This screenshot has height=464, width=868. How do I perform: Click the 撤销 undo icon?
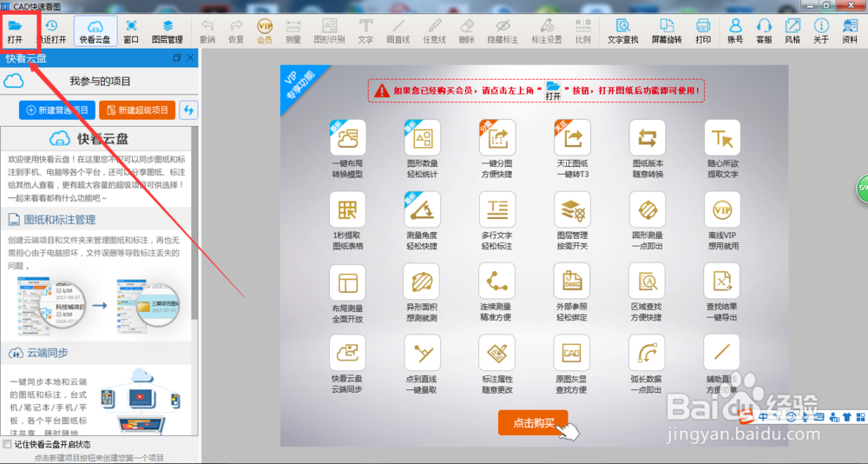tap(207, 25)
